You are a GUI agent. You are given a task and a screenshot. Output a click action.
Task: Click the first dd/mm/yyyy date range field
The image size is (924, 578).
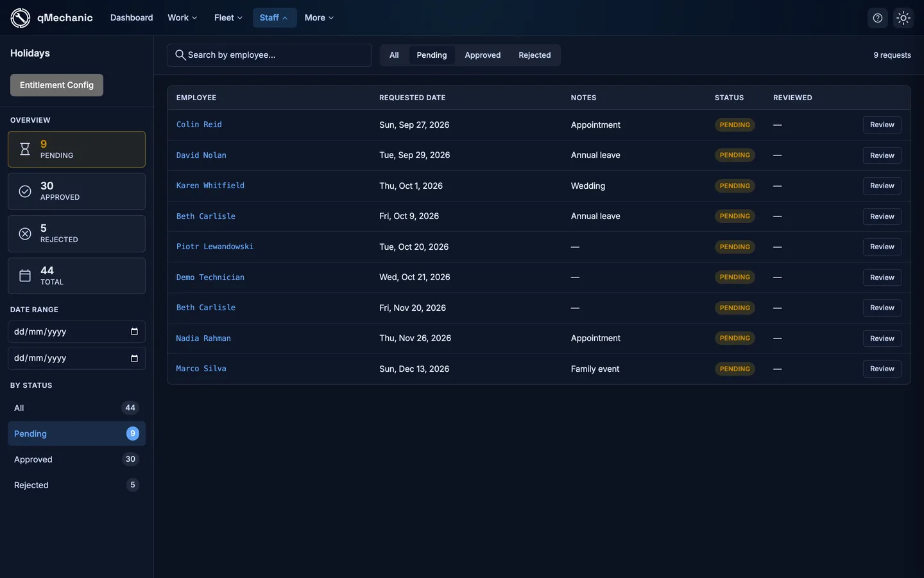pyautogui.click(x=76, y=332)
